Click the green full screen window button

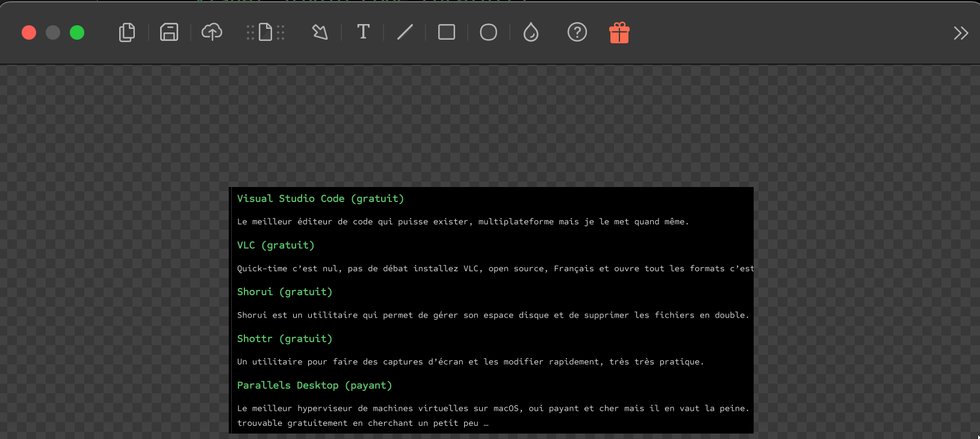pyautogui.click(x=77, y=32)
